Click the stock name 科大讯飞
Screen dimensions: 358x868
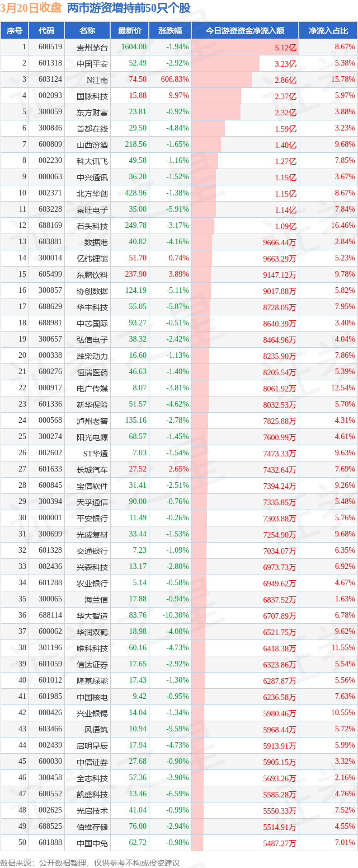click(x=93, y=161)
